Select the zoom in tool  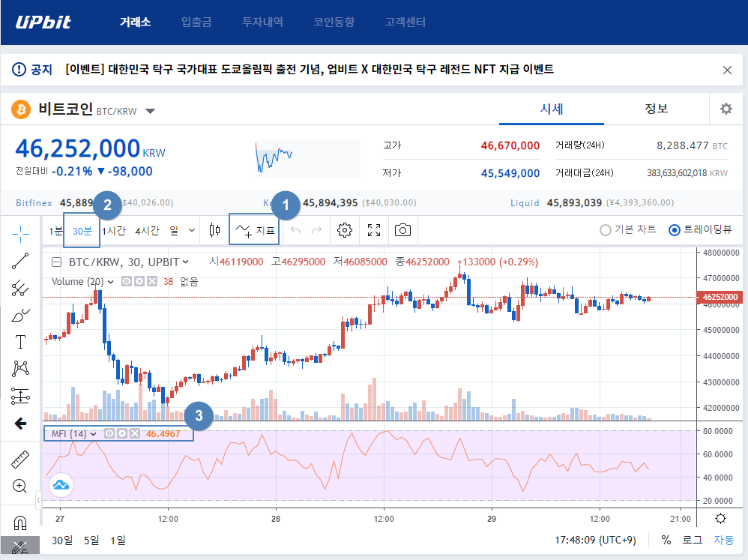pyautogui.click(x=19, y=486)
